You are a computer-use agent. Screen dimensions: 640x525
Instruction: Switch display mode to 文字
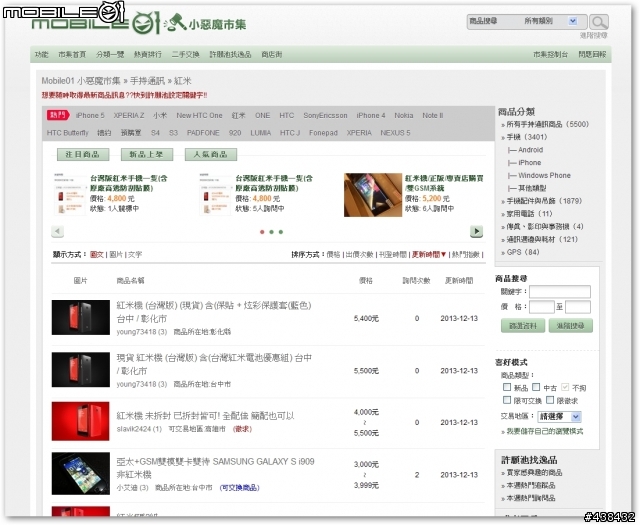pos(135,254)
